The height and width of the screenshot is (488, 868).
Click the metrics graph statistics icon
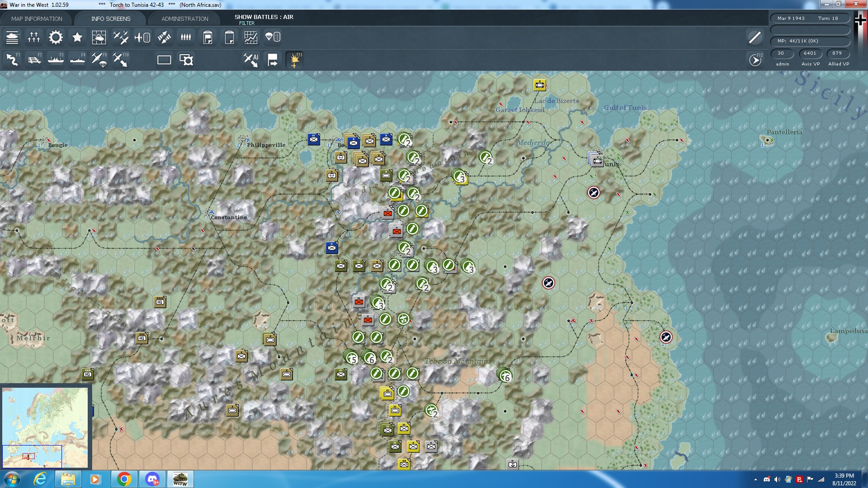click(250, 37)
